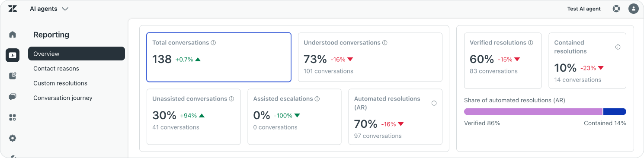Click the 138 total conversations value
The height and width of the screenshot is (158, 644).
162,60
